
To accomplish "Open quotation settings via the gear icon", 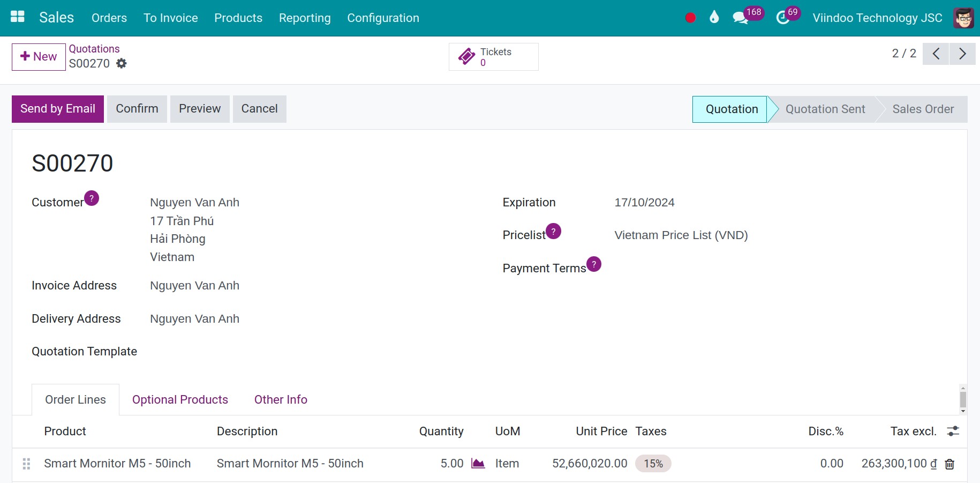I will pos(121,63).
